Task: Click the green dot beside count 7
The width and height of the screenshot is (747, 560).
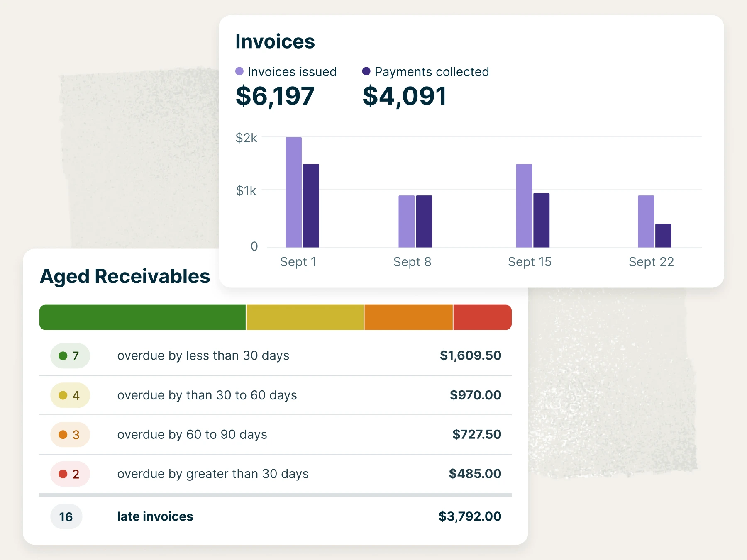Action: [62, 356]
